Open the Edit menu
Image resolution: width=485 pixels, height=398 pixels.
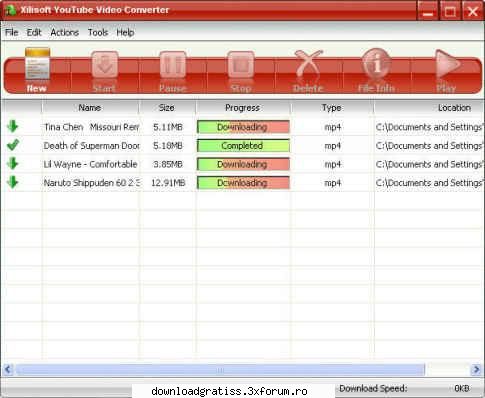click(34, 32)
